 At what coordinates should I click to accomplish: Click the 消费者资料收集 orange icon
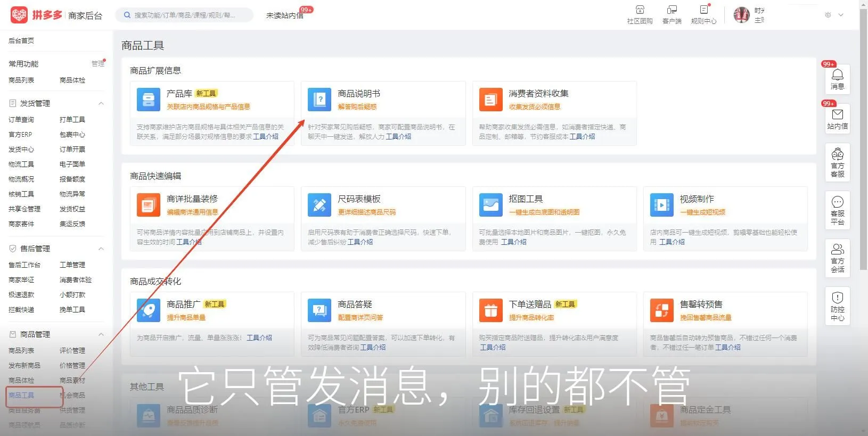point(490,100)
